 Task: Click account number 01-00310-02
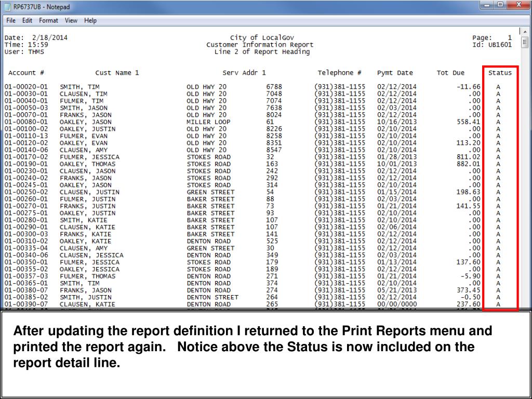(x=26, y=241)
